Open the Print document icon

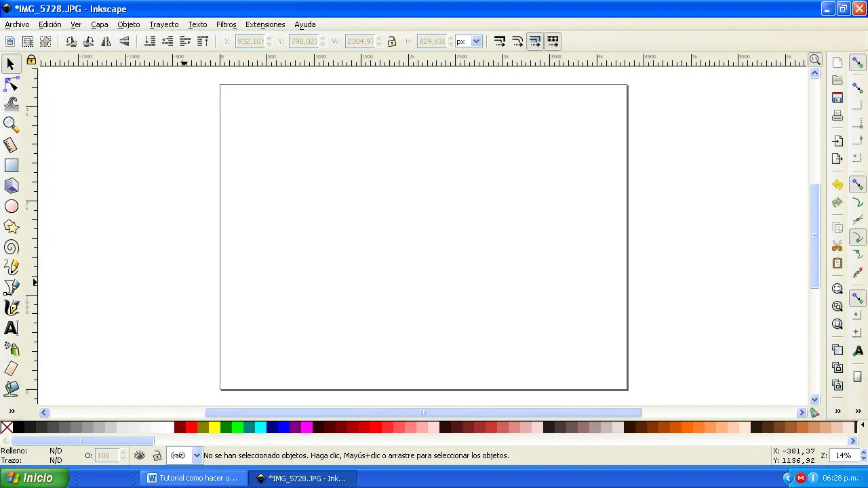(837, 115)
